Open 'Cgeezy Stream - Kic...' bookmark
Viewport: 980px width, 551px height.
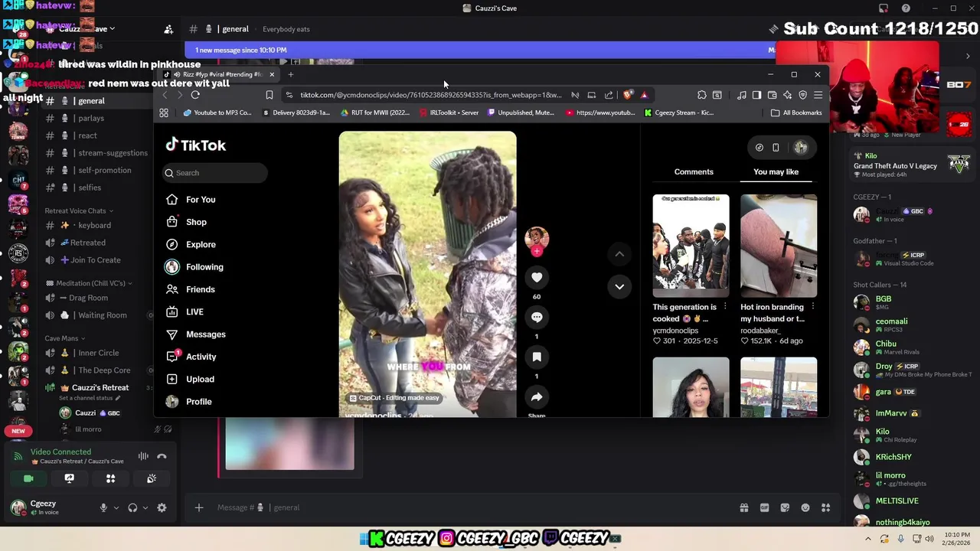pyautogui.click(x=679, y=112)
